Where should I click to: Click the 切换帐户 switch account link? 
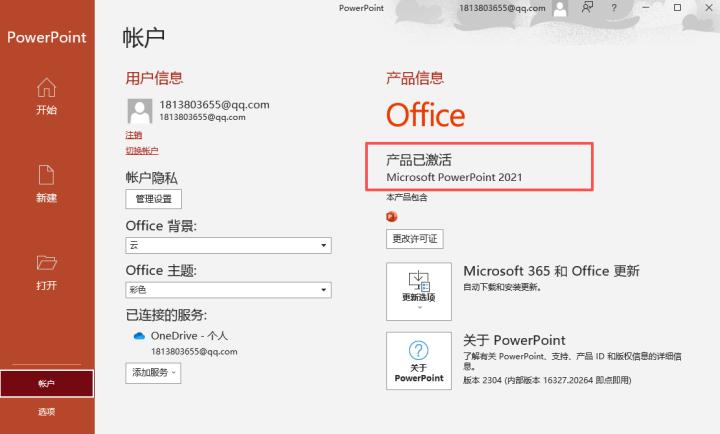coord(142,151)
